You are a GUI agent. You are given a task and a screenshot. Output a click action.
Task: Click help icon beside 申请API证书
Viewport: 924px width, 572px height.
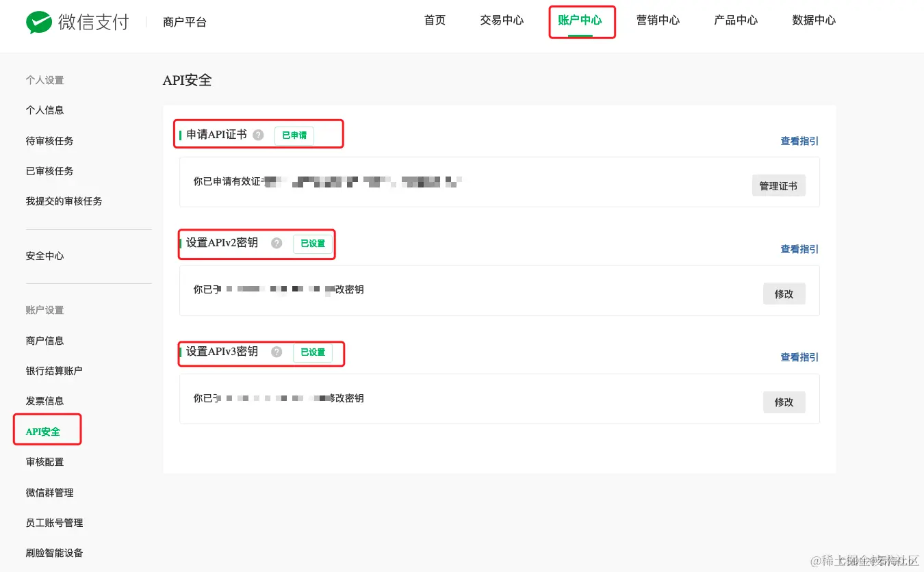(x=258, y=135)
